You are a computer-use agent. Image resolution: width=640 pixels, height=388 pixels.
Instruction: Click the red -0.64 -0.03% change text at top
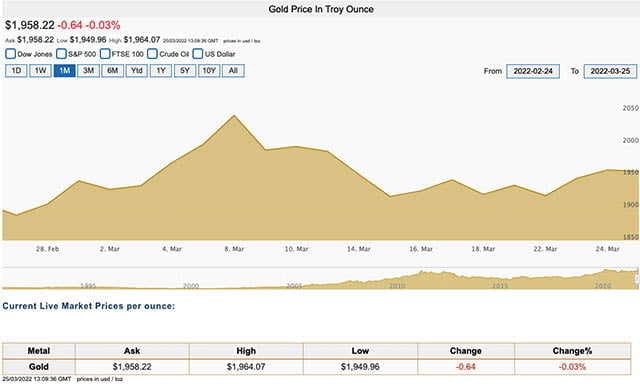(89, 25)
